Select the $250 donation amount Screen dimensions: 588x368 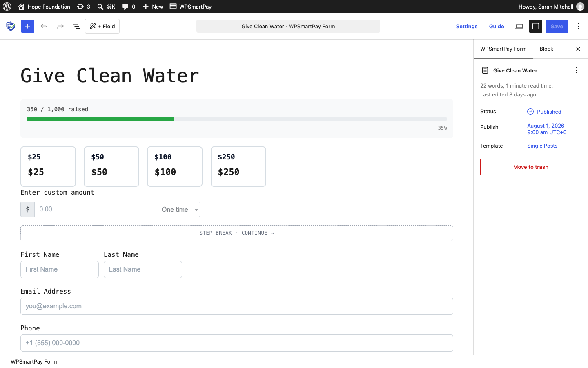[x=238, y=166]
